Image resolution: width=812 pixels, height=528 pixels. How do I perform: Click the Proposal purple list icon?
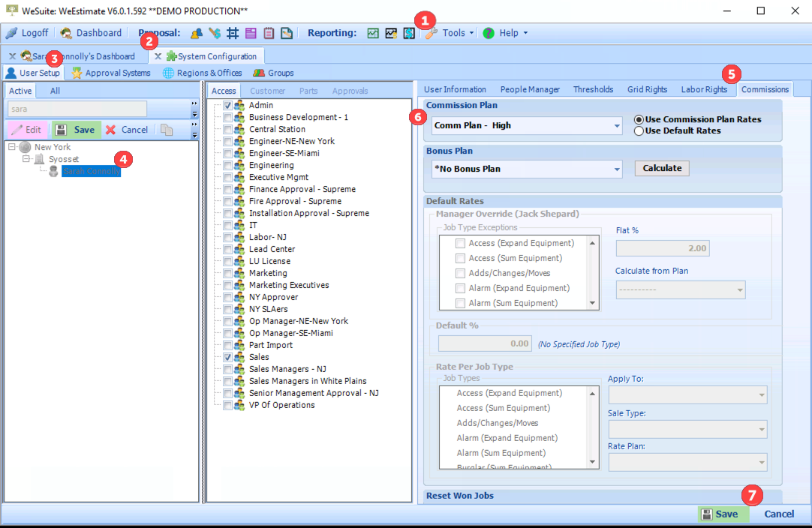(x=251, y=33)
